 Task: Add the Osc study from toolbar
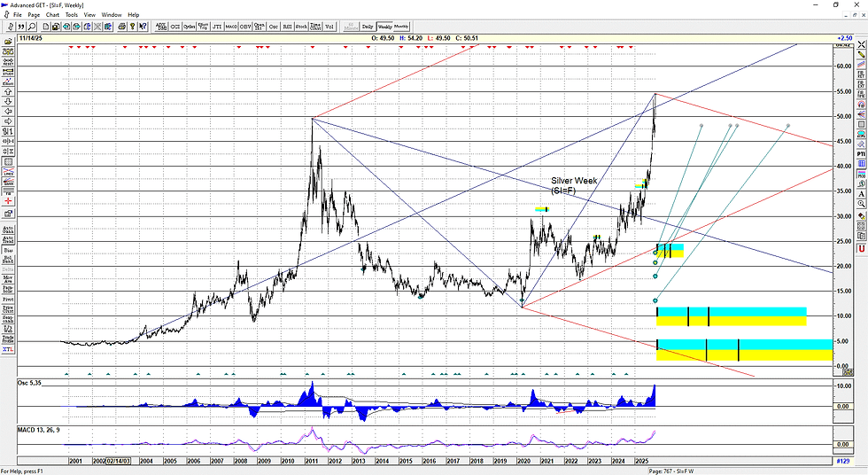click(273, 27)
